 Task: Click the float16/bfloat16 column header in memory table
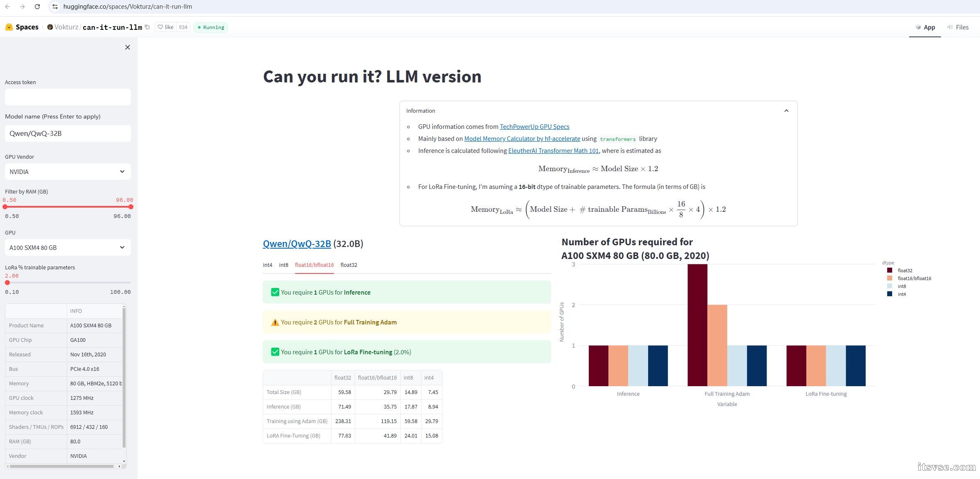(x=377, y=378)
